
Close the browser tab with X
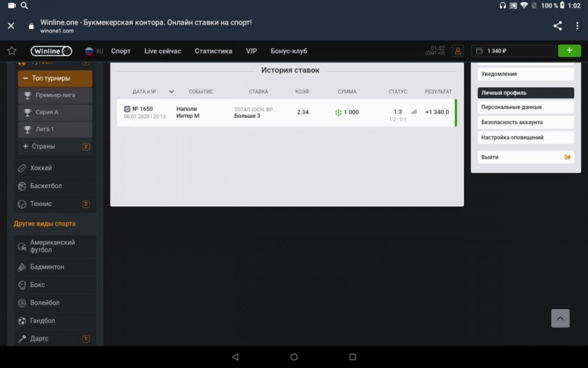(11, 26)
